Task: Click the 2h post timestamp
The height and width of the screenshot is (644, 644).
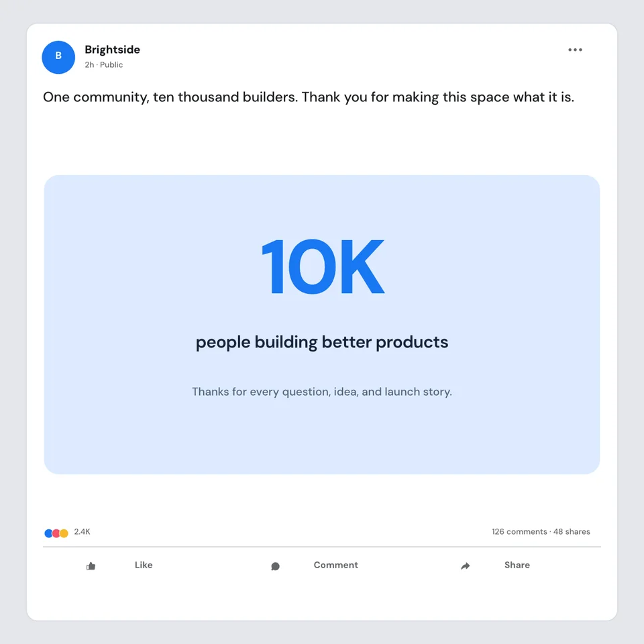Action: coord(89,64)
